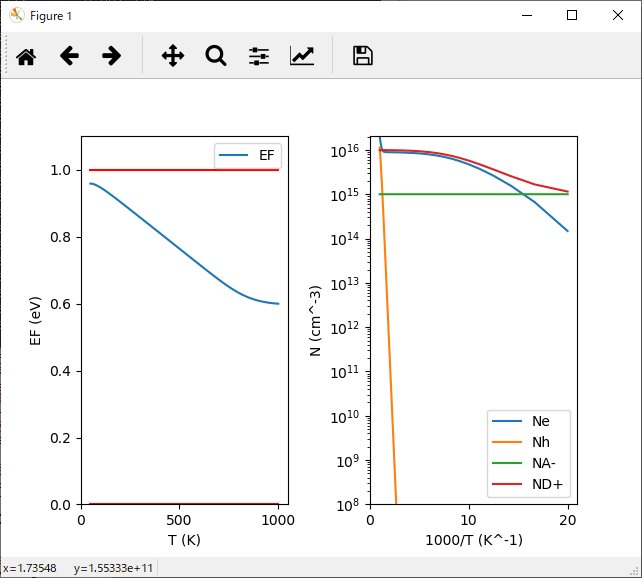This screenshot has width=642, height=578.
Task: Toggle the Zoom to rectangle magnifier tool
Action: (x=216, y=56)
